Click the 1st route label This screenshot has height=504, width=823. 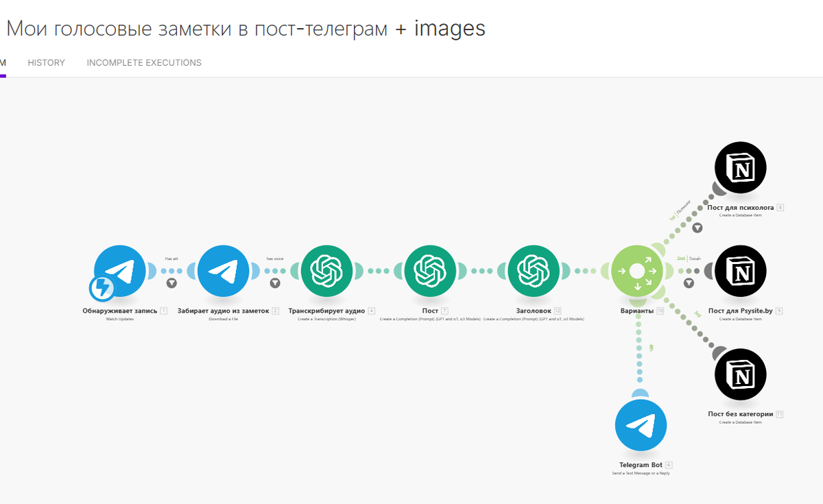coord(672,217)
